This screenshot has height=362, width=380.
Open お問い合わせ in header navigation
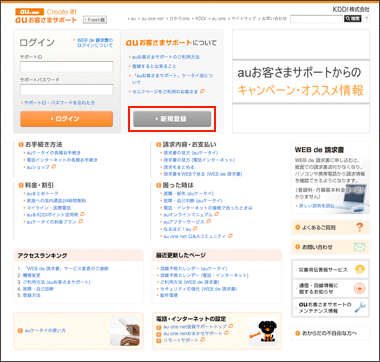pos(274,19)
